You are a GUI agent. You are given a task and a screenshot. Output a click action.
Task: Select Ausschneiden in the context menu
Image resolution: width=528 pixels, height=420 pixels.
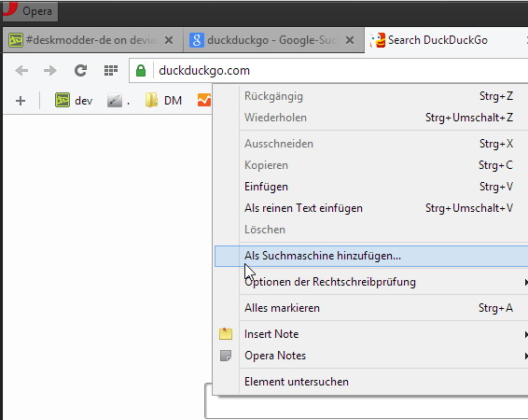[371, 144]
